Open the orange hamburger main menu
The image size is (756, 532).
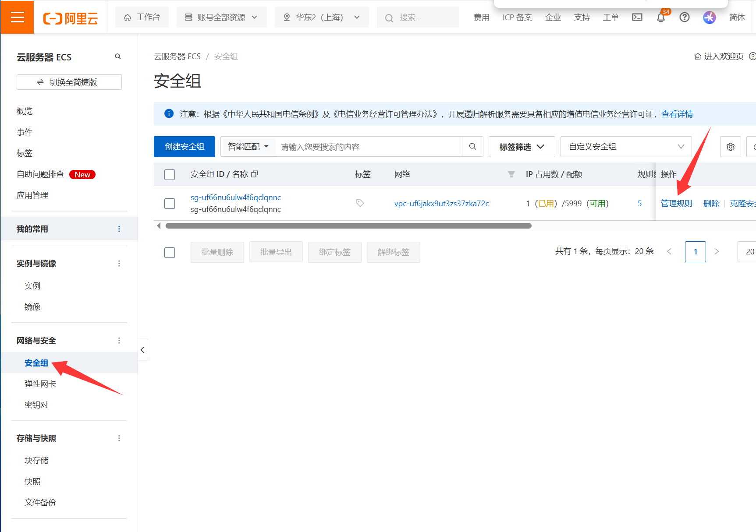pyautogui.click(x=17, y=17)
